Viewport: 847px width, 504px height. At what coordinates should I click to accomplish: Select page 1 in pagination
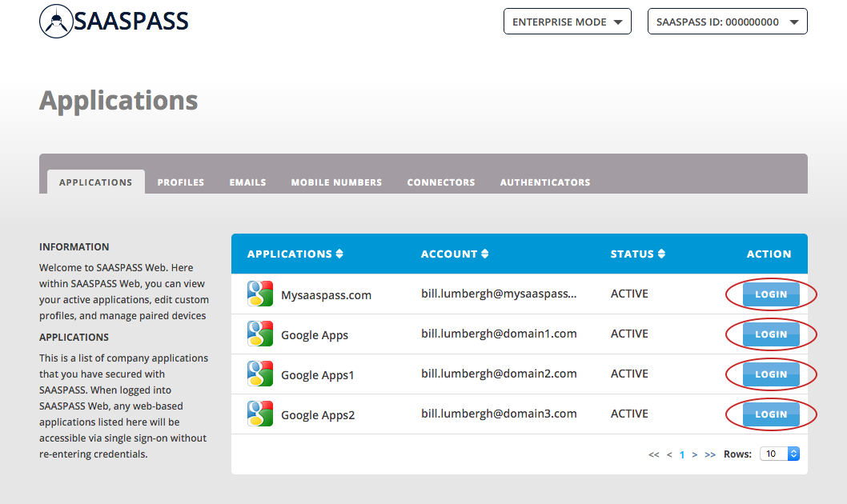point(682,454)
